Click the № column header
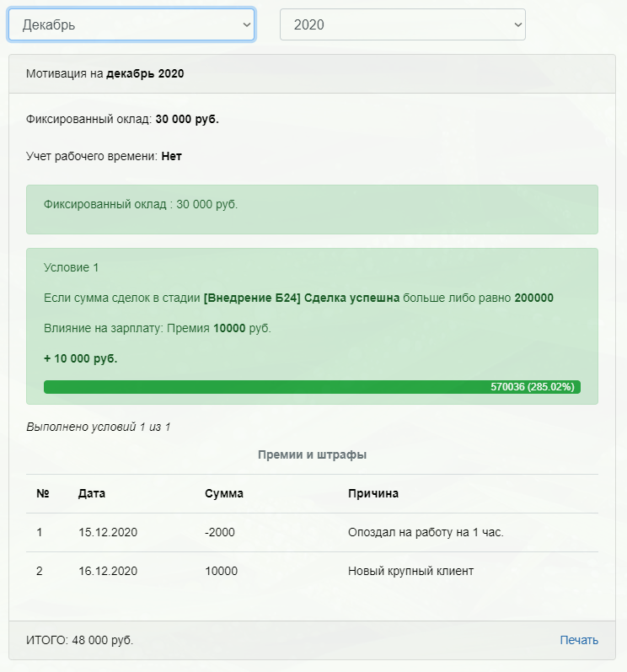Image resolution: width=627 pixels, height=672 pixels. [43, 493]
